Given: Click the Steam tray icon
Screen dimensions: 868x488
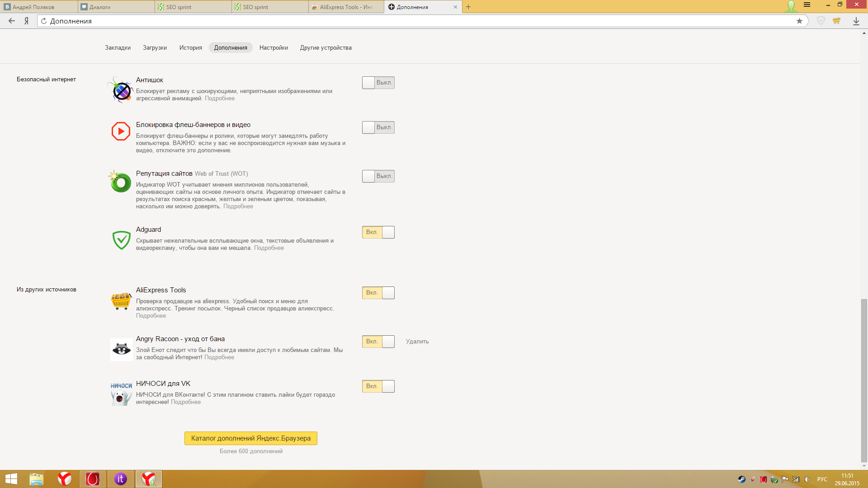Looking at the screenshot, I should pos(742,479).
